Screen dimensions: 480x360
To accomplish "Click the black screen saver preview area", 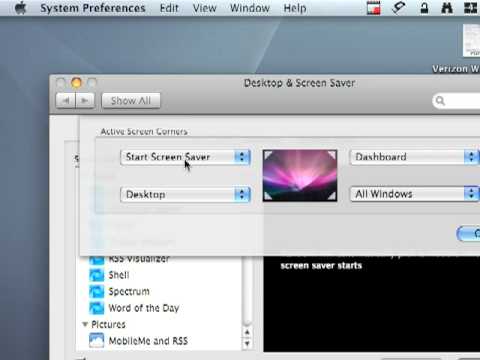I will (x=372, y=304).
